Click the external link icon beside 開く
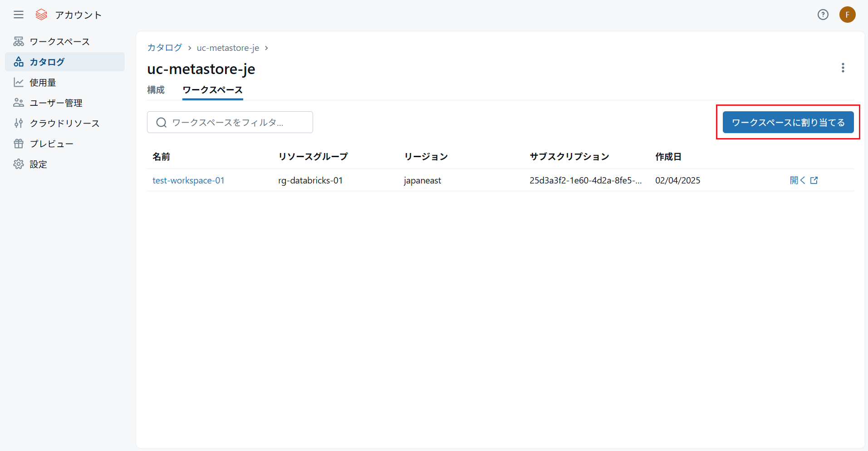 tap(814, 180)
